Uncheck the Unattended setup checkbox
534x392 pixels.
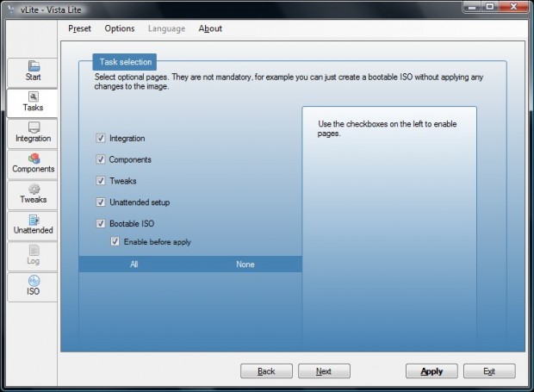[x=101, y=202]
